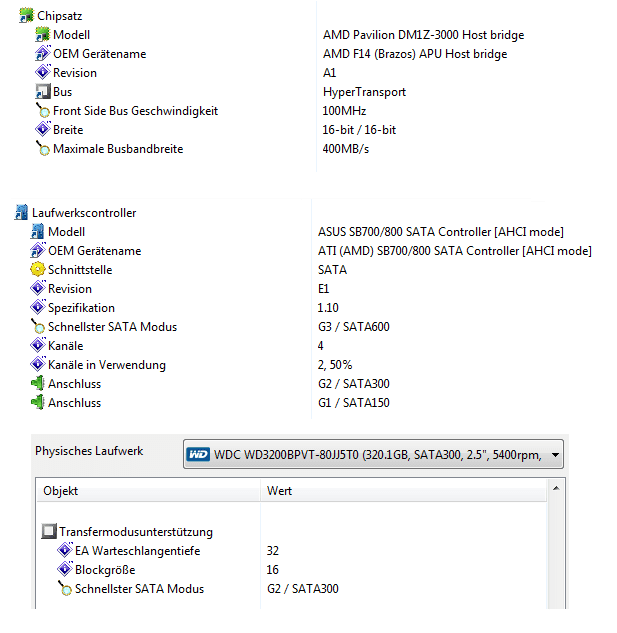Viewport: 617px width, 633px height.
Task: Click the 16-bit / 16-bit value
Action: [x=359, y=130]
